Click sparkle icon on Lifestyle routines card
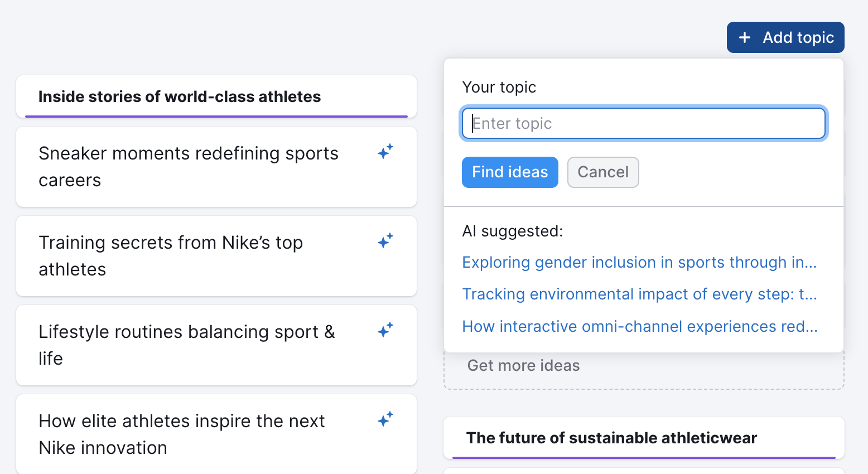Screen dimensions: 868x474 point(385,330)
